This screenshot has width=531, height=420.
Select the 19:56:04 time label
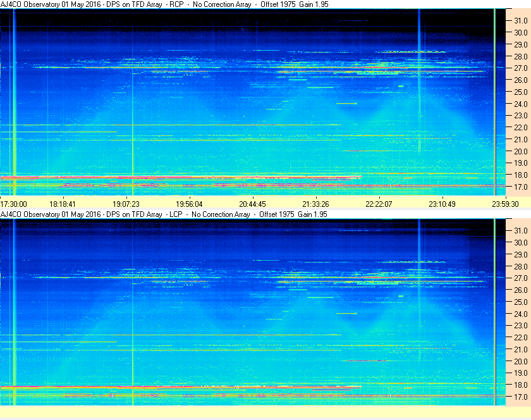(x=189, y=204)
